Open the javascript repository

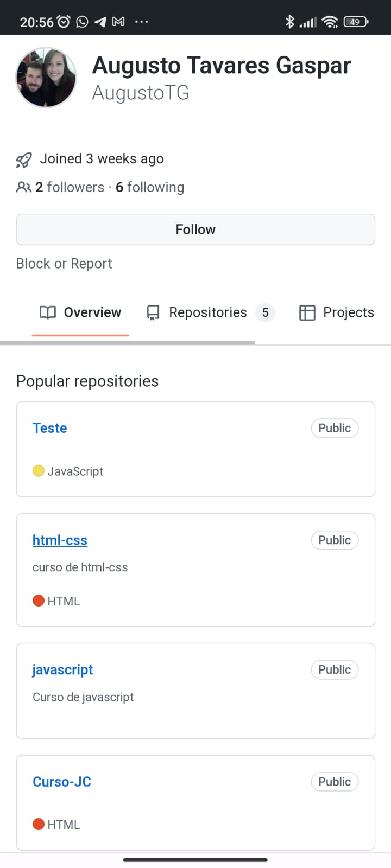62,670
